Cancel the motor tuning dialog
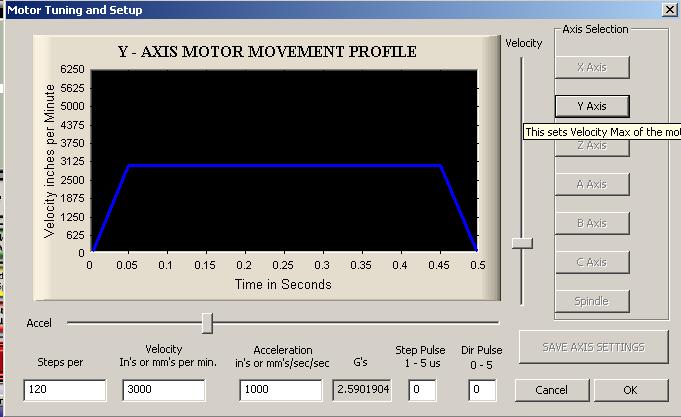This screenshot has width=681, height=417. point(551,389)
